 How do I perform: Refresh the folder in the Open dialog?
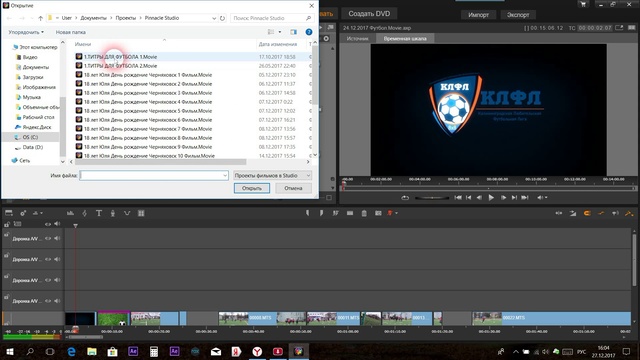point(222,18)
